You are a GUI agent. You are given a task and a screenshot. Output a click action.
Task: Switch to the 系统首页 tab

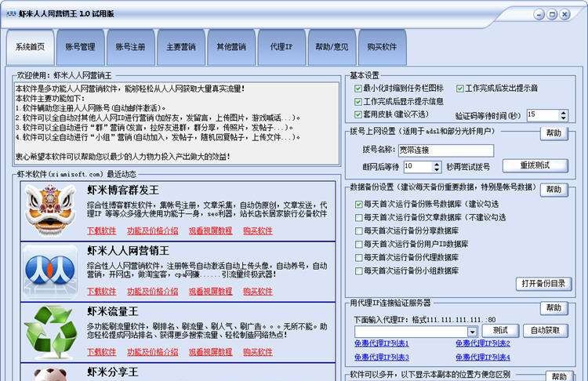click(30, 47)
